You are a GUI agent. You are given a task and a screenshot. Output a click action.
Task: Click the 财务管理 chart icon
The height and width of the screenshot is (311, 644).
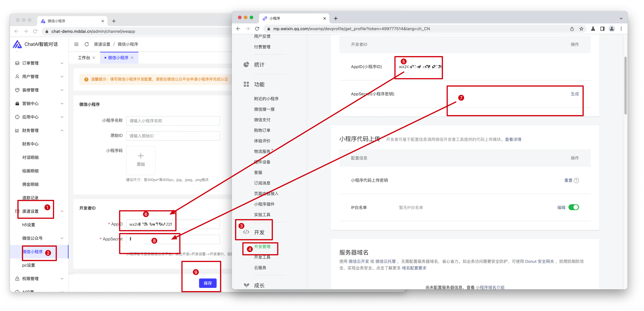coord(17,130)
